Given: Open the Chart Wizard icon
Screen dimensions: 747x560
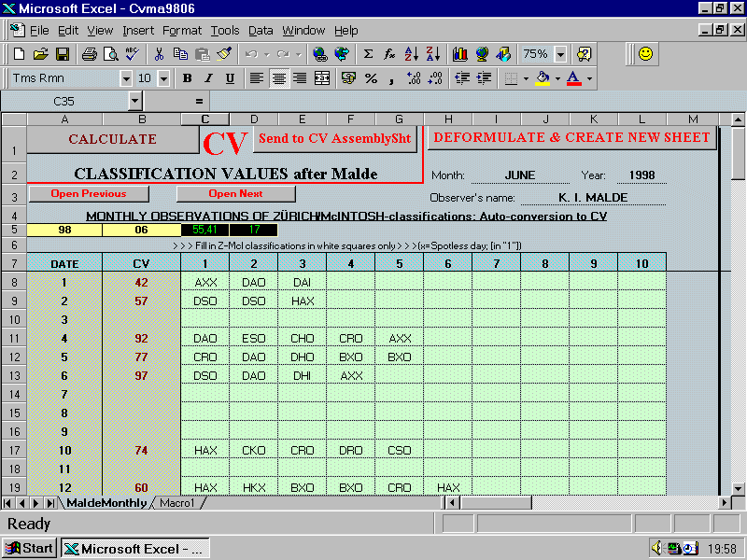Looking at the screenshot, I should [x=459, y=54].
